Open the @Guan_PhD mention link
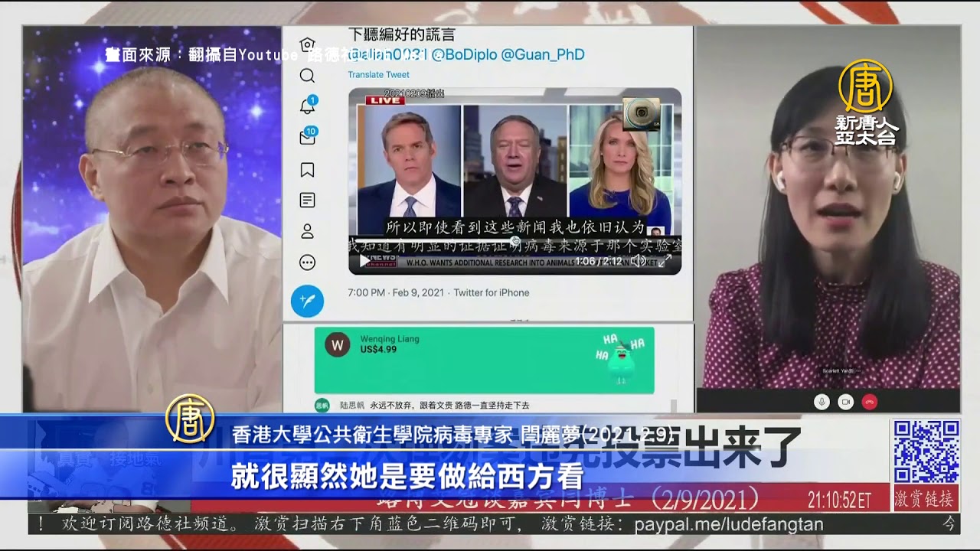 click(x=542, y=54)
